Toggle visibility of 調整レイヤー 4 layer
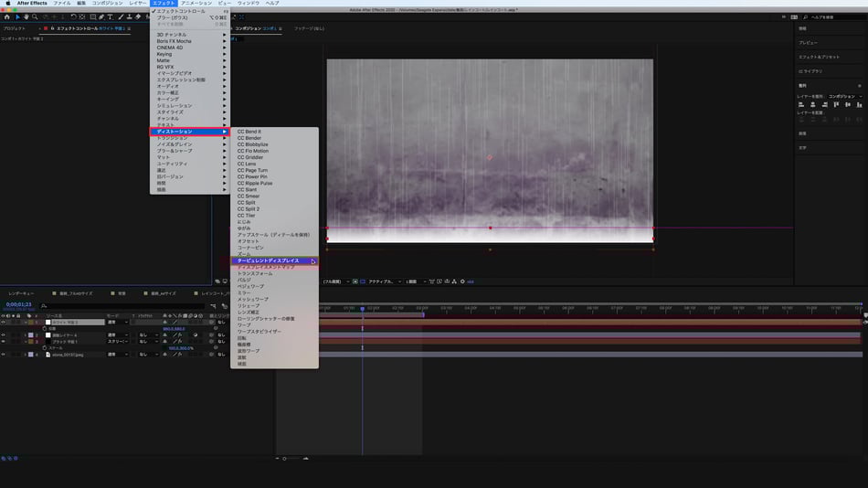This screenshot has height=488, width=868. pos(3,334)
